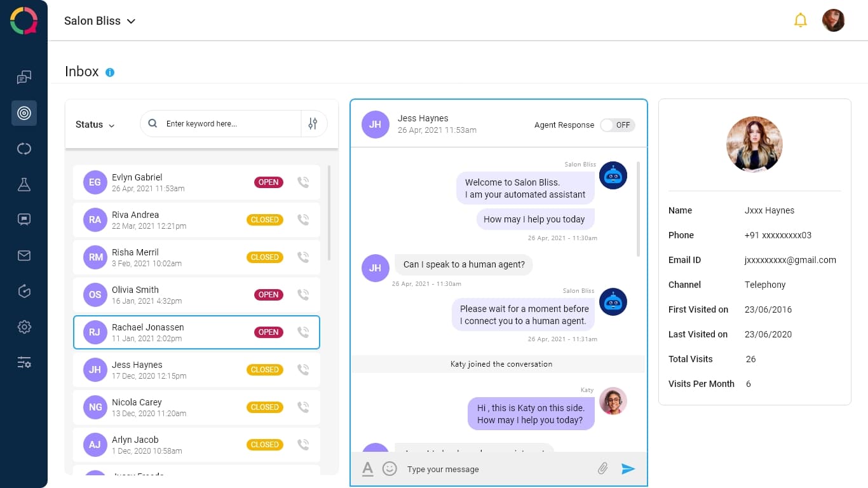The image size is (868, 488).
Task: Open Riva Andrea conversation
Action: pos(196,220)
